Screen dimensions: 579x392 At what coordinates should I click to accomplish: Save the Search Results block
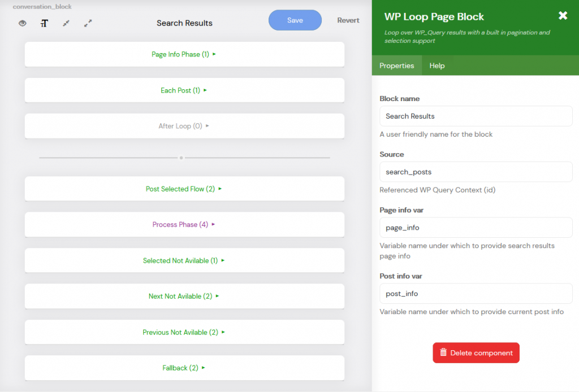295,20
